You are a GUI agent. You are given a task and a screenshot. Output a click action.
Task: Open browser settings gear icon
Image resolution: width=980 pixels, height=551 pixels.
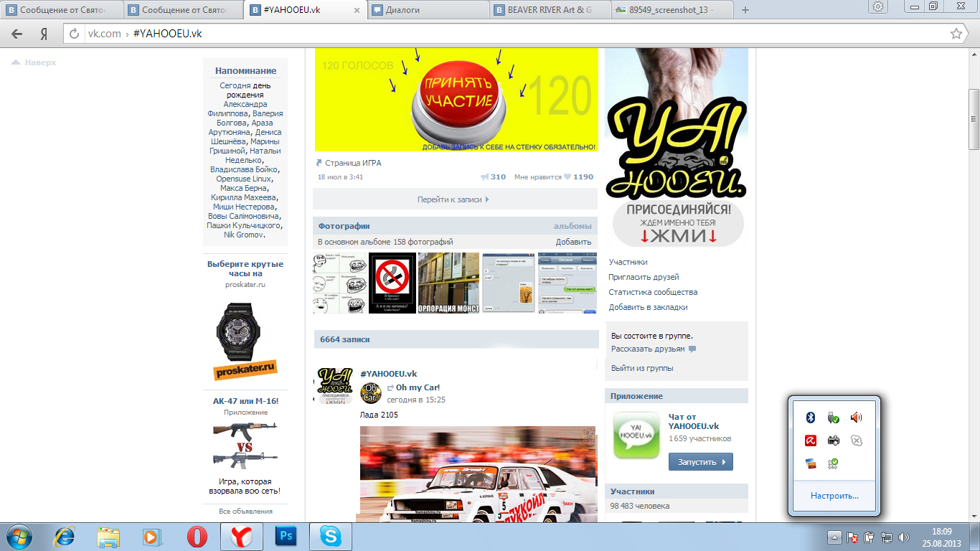[x=878, y=6]
